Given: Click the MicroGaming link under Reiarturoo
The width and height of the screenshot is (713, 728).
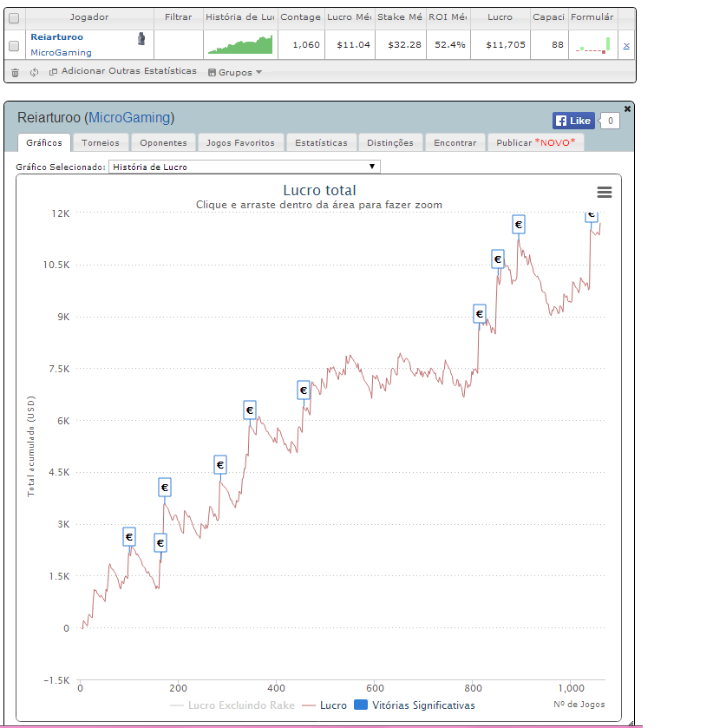Looking at the screenshot, I should pos(61,52).
